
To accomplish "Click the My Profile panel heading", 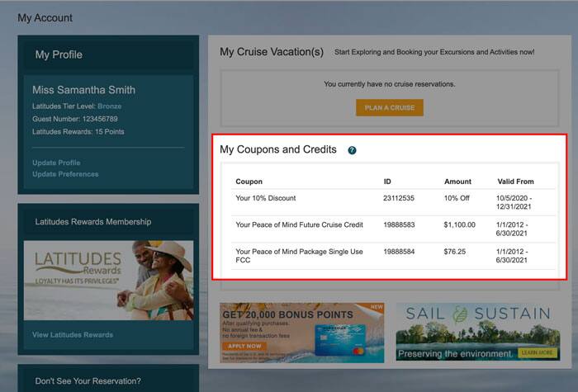I will pyautogui.click(x=59, y=54).
